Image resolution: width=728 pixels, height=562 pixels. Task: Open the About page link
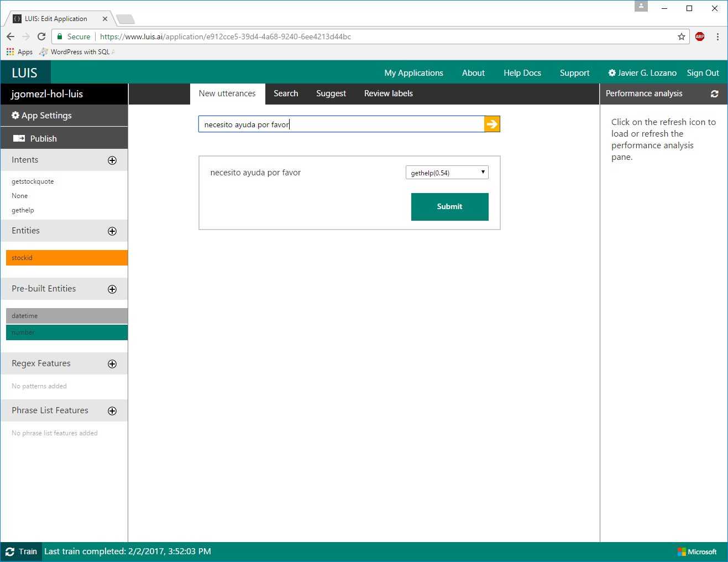coord(473,73)
